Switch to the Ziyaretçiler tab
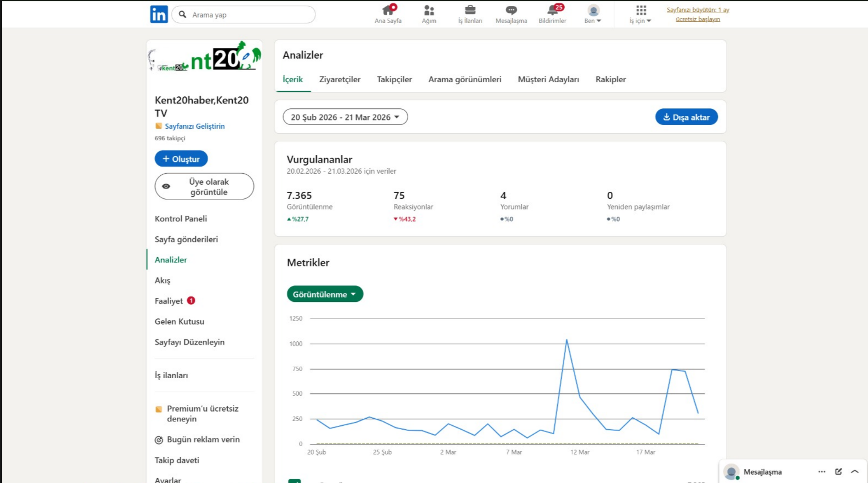The image size is (868, 483). pyautogui.click(x=340, y=79)
